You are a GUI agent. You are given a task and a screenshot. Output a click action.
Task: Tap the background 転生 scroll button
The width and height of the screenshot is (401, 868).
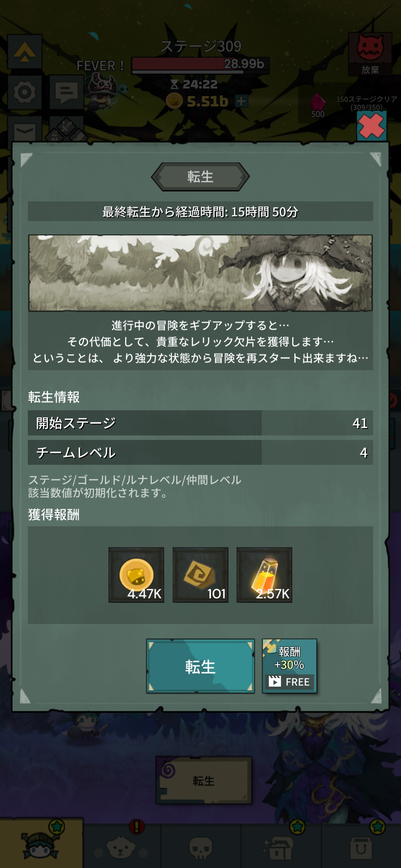(204, 780)
